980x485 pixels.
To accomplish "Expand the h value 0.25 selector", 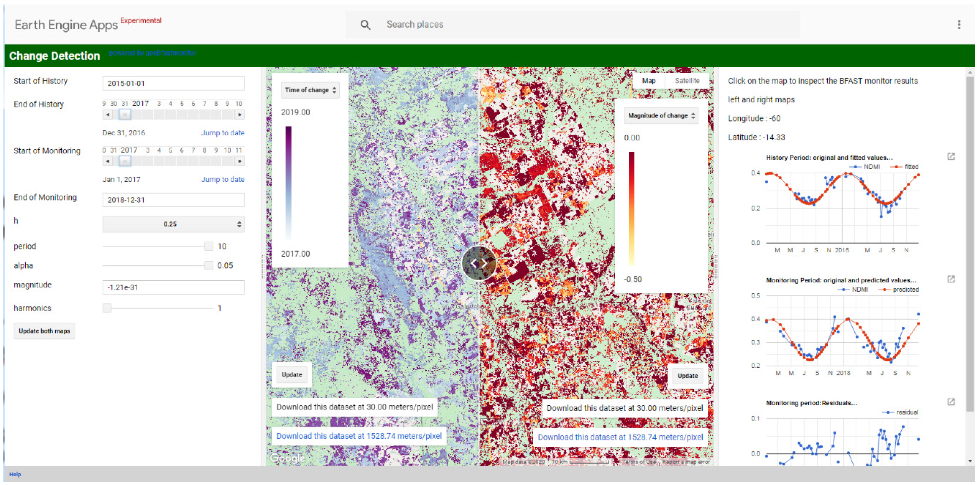I will pyautogui.click(x=173, y=224).
